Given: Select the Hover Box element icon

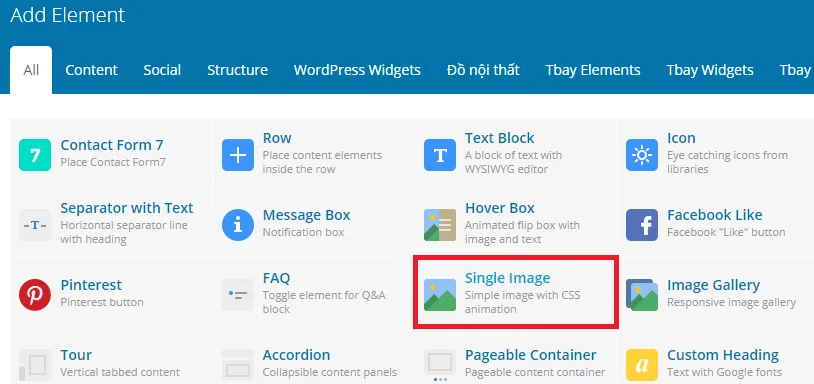Looking at the screenshot, I should tap(440, 225).
